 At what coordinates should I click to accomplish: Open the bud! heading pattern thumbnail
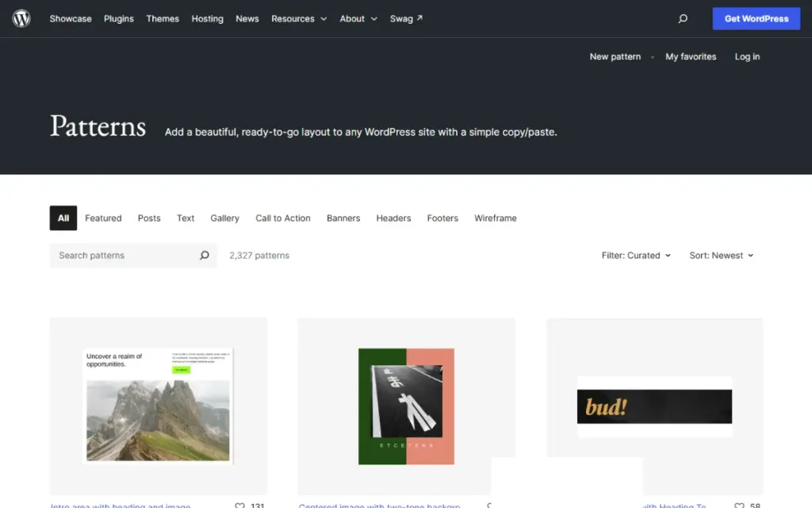pyautogui.click(x=654, y=406)
